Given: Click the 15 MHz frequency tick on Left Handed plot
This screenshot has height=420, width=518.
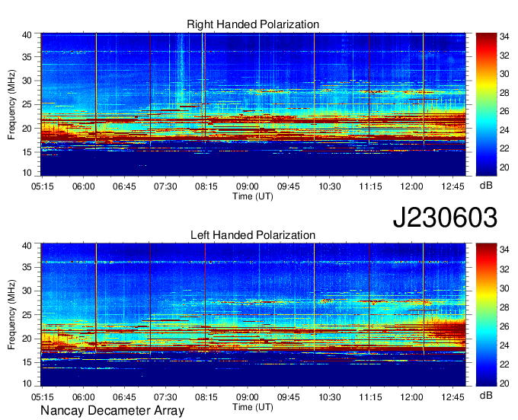Looking at the screenshot, I should tap(27, 362).
